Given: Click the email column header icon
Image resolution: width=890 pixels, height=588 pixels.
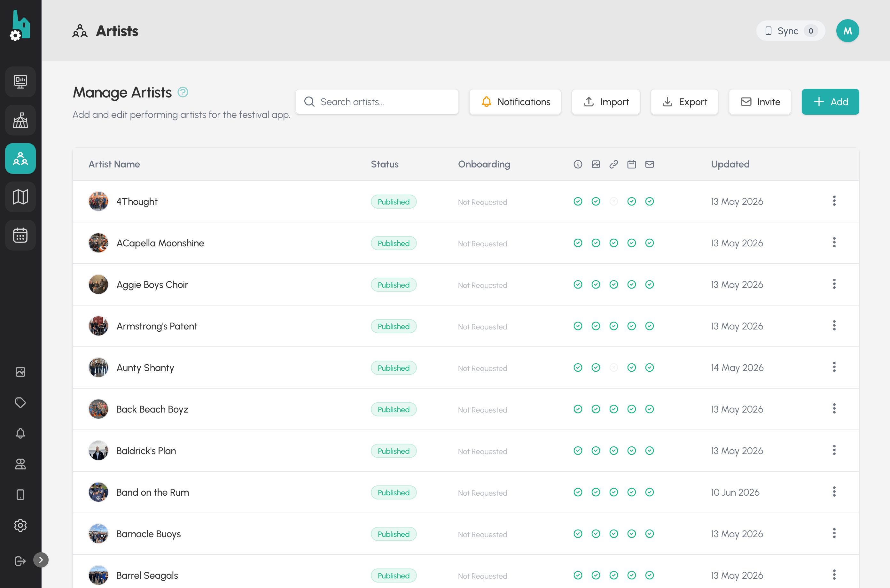Looking at the screenshot, I should click(650, 164).
